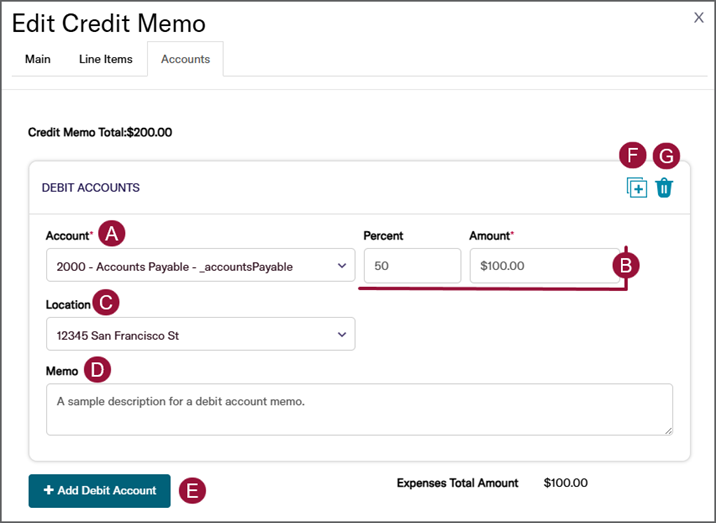
Task: Open the Account dropdown showing Accounts Payable
Action: point(200,267)
